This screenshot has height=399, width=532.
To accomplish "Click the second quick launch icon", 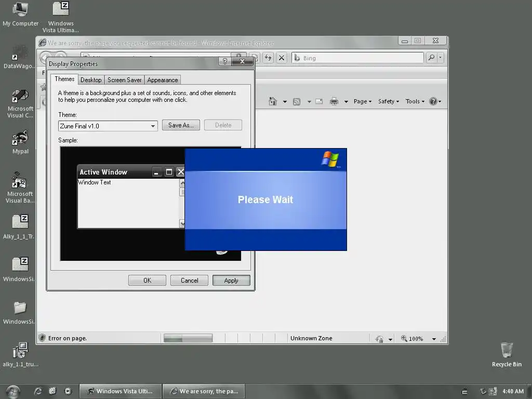I will (x=52, y=391).
